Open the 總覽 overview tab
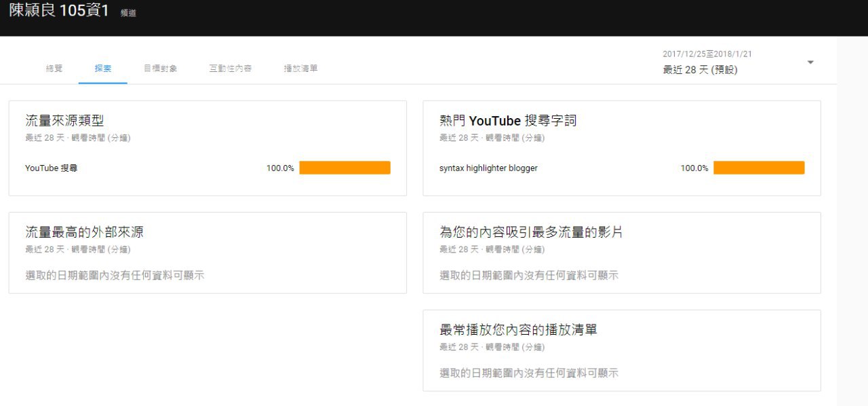 pyautogui.click(x=54, y=69)
